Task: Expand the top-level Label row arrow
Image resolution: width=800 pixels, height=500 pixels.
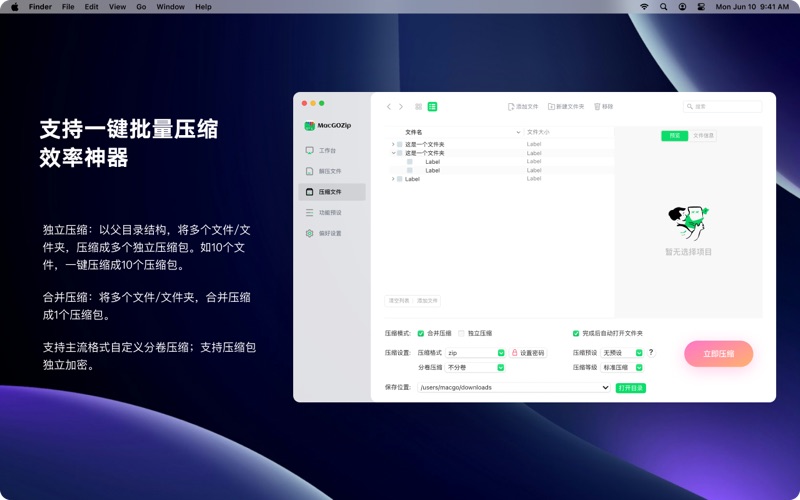Action: (x=393, y=179)
